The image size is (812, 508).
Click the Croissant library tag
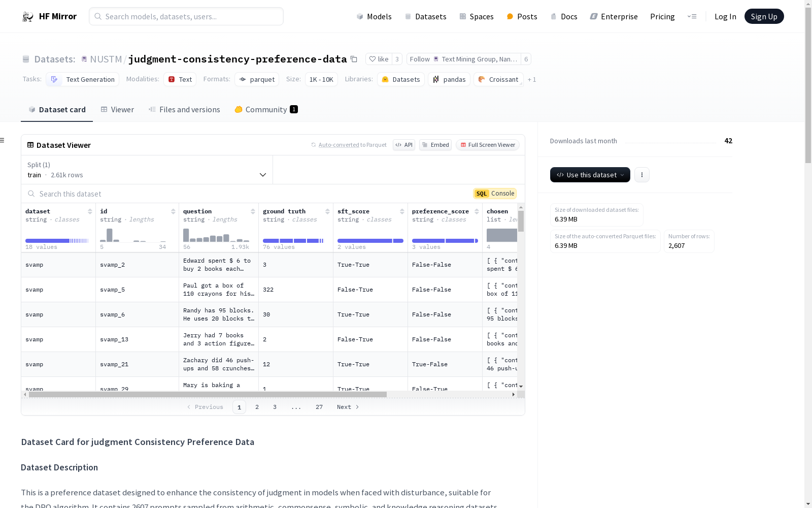pos(498,79)
